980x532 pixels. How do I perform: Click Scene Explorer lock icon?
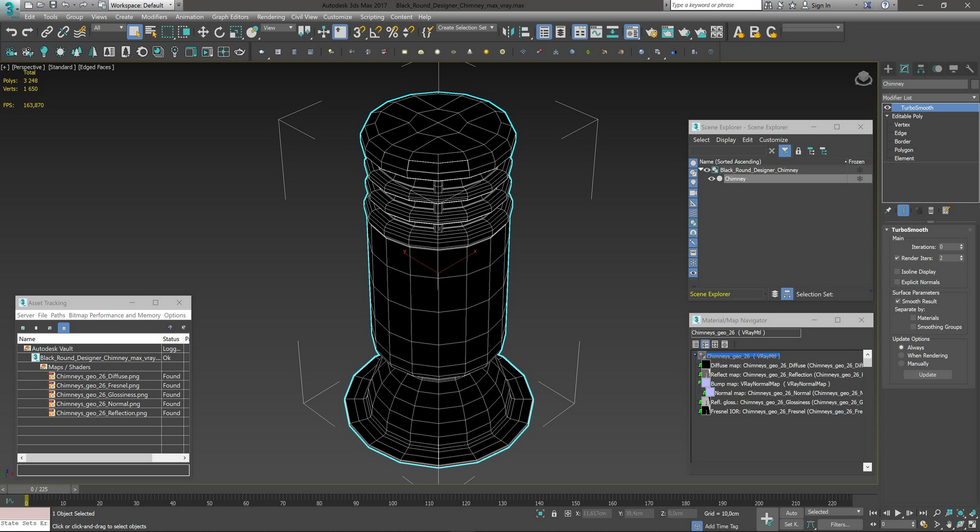click(x=798, y=151)
